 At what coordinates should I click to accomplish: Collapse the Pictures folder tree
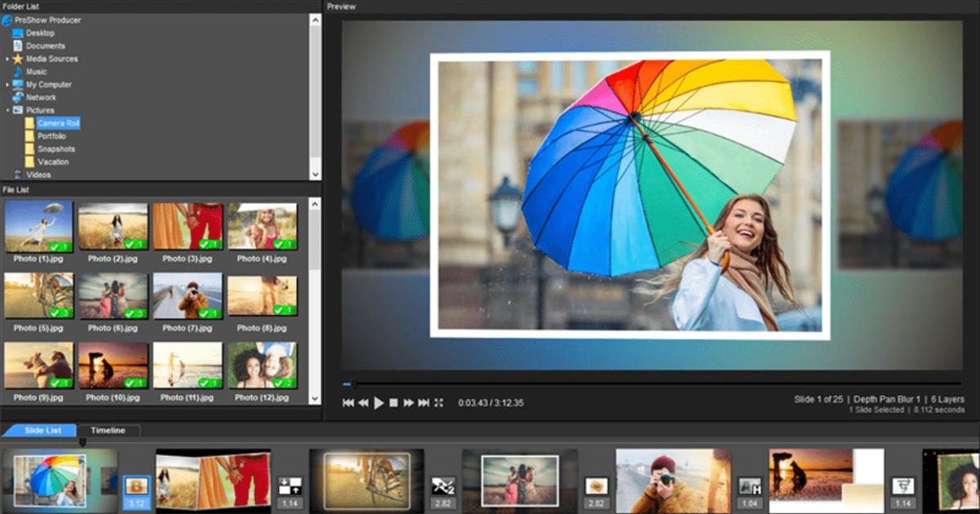7,110
